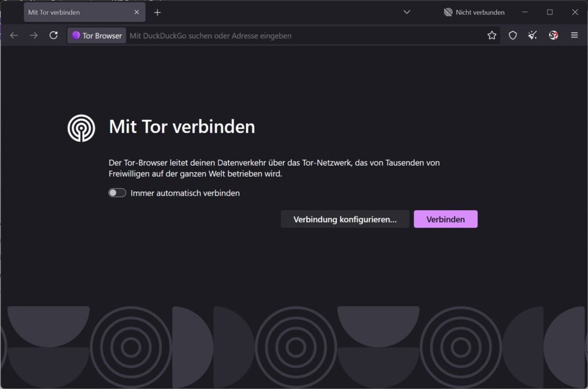Maximize the Tor Browser window

pyautogui.click(x=550, y=12)
